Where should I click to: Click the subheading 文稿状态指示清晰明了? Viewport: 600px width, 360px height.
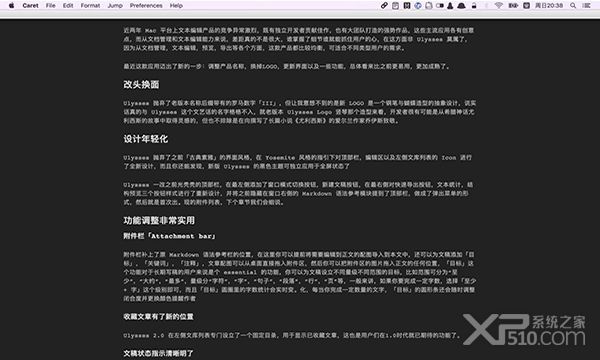pos(158,353)
